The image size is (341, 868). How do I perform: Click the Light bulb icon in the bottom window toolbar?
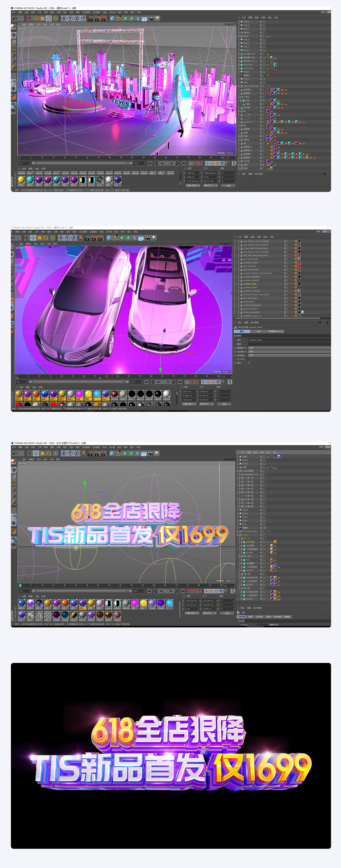coord(157,454)
